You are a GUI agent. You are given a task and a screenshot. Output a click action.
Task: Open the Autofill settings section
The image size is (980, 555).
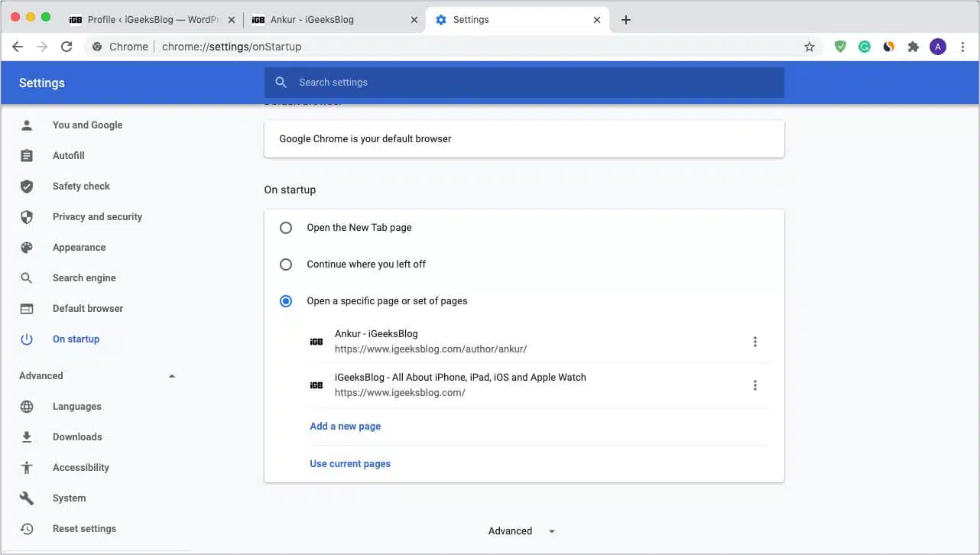click(70, 155)
